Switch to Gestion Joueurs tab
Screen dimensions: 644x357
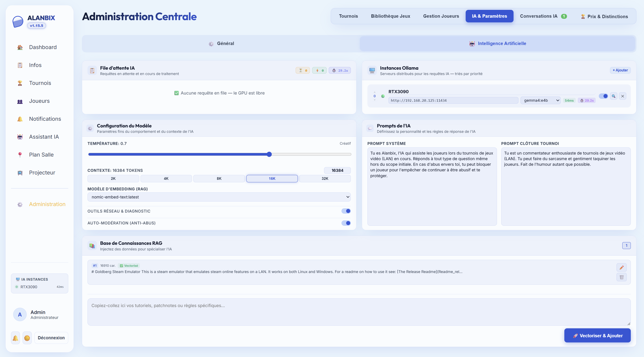(441, 16)
